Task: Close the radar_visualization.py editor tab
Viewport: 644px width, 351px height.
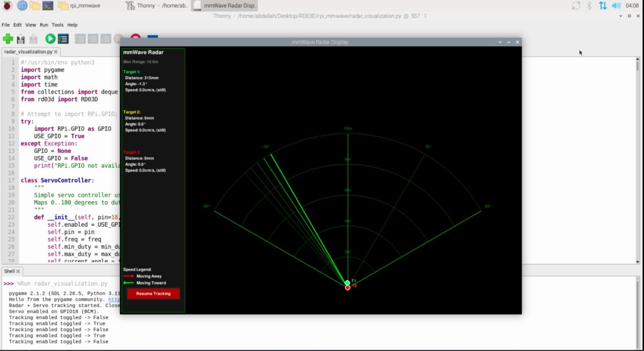Action: [56, 52]
